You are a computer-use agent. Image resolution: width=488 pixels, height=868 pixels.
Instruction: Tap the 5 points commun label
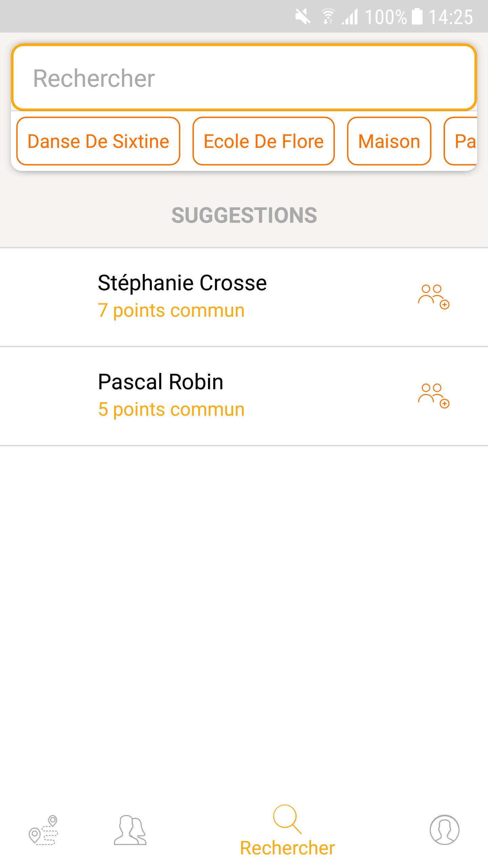pyautogui.click(x=171, y=410)
